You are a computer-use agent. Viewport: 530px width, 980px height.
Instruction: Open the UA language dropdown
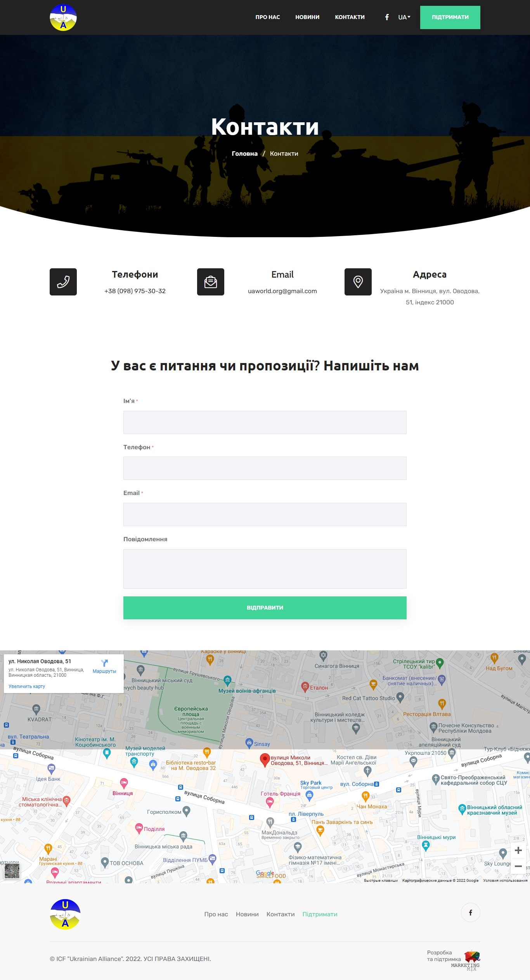pyautogui.click(x=404, y=17)
